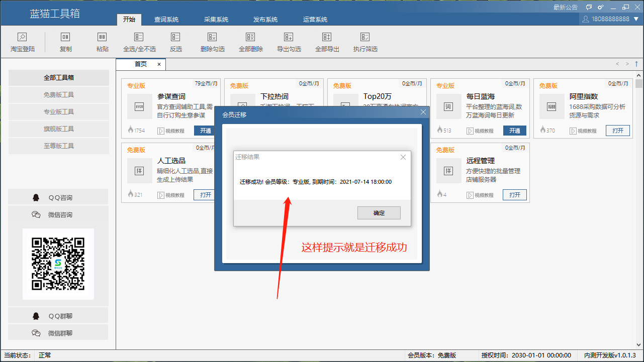Expand the account dropdown arrow beside 18088888888
Screen dimensions: 644x362
pyautogui.click(x=636, y=19)
